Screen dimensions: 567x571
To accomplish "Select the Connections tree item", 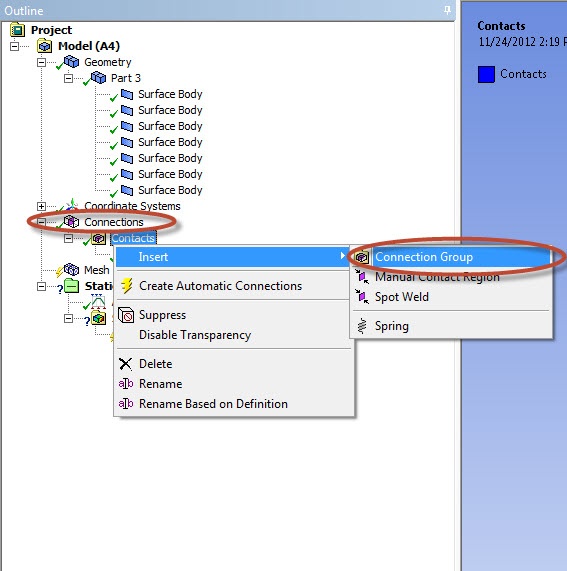I will coord(114,222).
